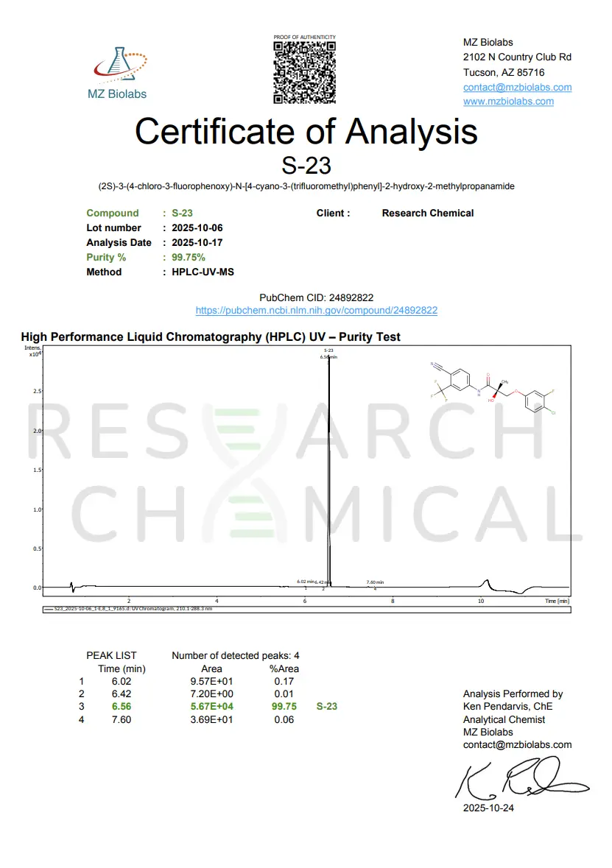Click the signature date 2025-10-24
This screenshot has height=868, width=612.
click(488, 808)
